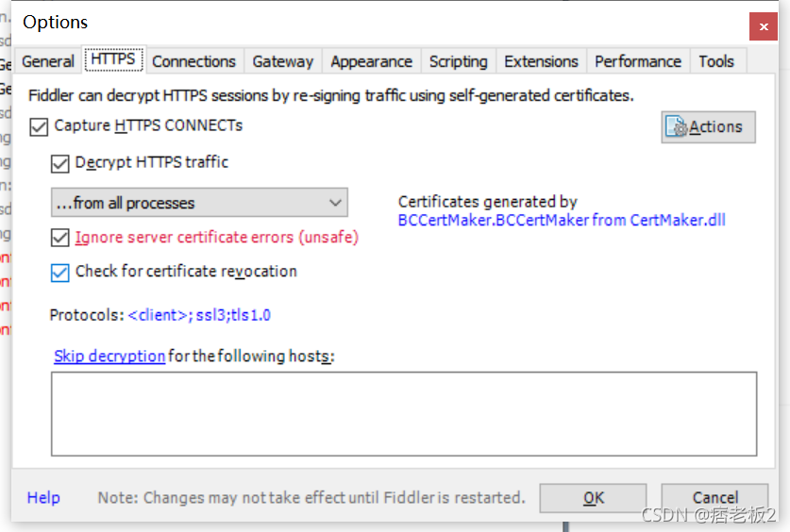The image size is (790, 532).
Task: Go to the Appearance tab
Action: 371,61
